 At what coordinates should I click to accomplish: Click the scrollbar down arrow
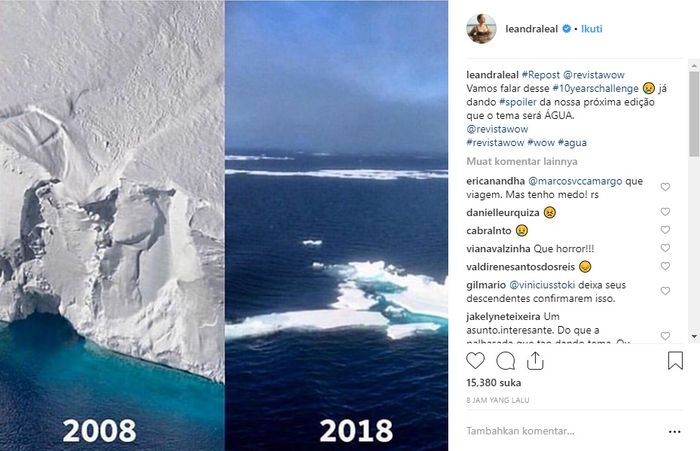click(694, 336)
